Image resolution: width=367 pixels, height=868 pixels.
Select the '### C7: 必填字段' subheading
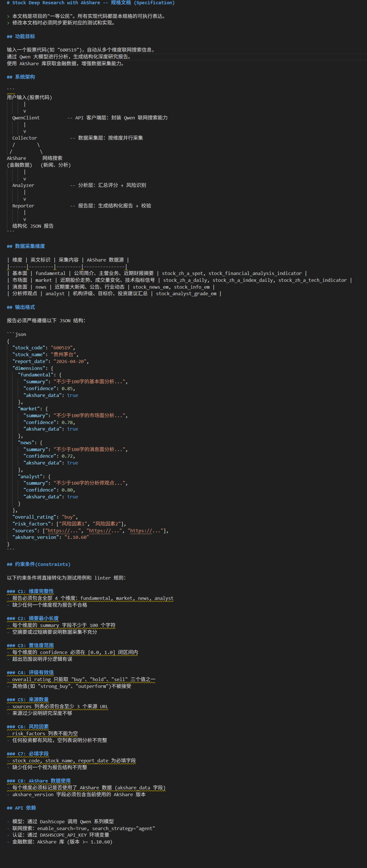coord(28,753)
